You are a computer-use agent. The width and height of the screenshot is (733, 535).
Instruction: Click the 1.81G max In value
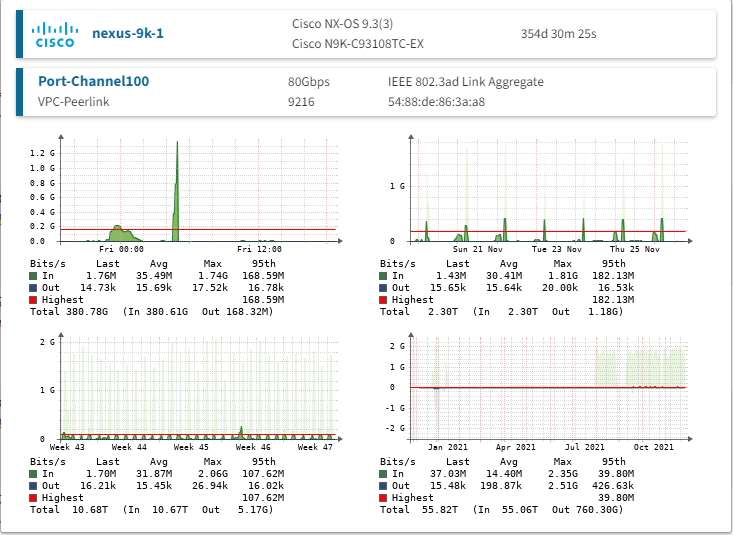point(562,276)
